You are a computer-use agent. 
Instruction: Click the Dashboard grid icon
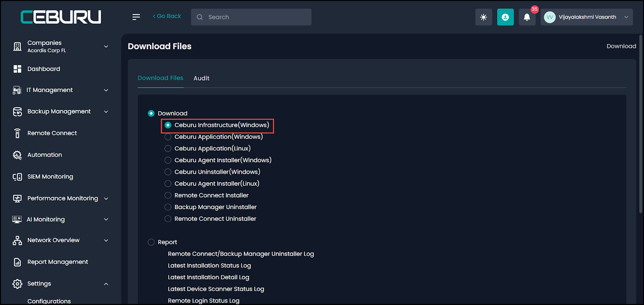[x=17, y=69]
